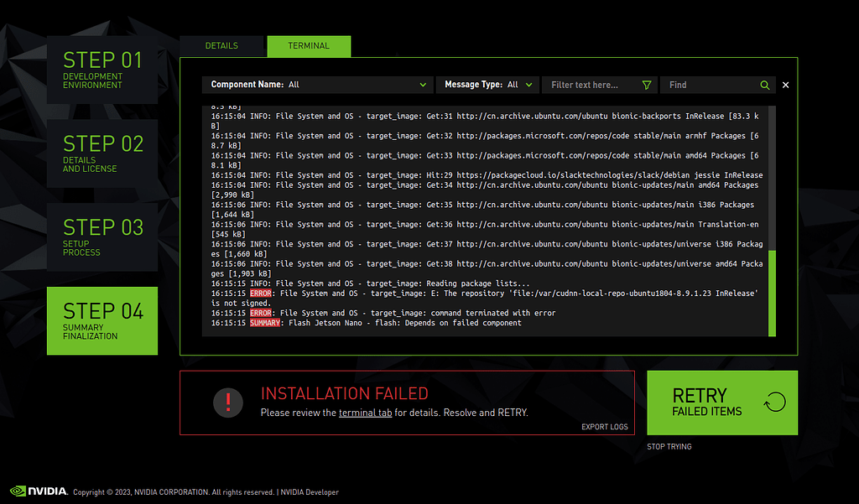Image resolution: width=859 pixels, height=504 pixels.
Task: Click the green dropdown chevron next to Message Type
Action: 528,85
